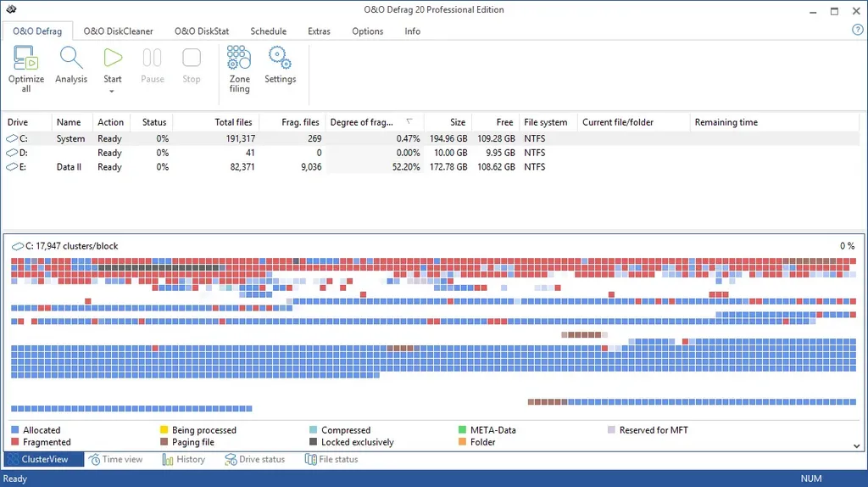
Task: Open the Extras tab
Action: (x=319, y=31)
